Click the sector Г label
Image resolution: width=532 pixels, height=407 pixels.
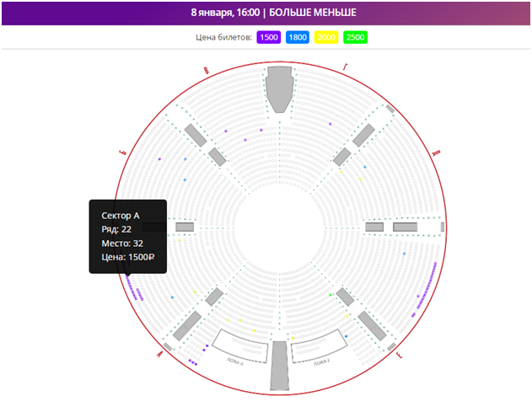pos(345,66)
